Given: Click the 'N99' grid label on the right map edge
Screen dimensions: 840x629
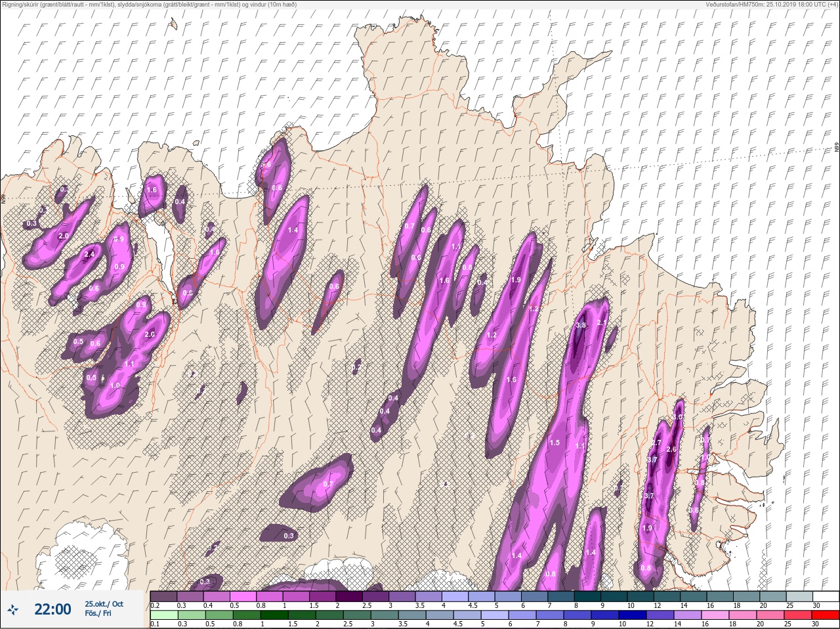Looking at the screenshot, I should click(x=837, y=148).
